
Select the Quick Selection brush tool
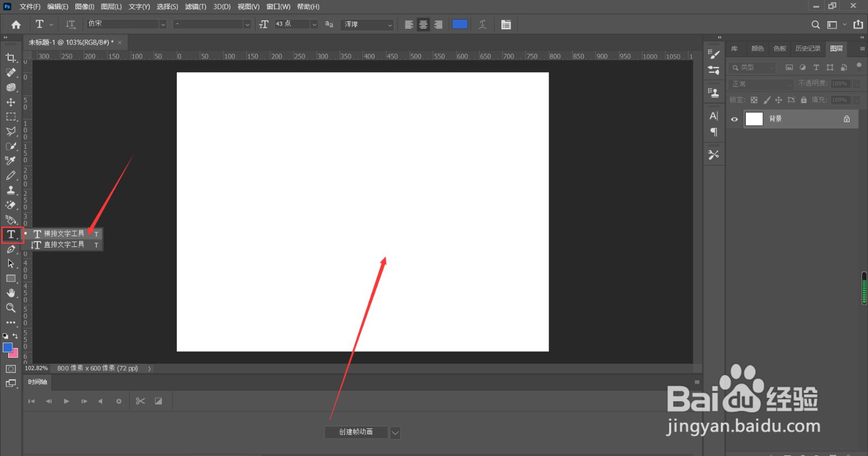11,146
